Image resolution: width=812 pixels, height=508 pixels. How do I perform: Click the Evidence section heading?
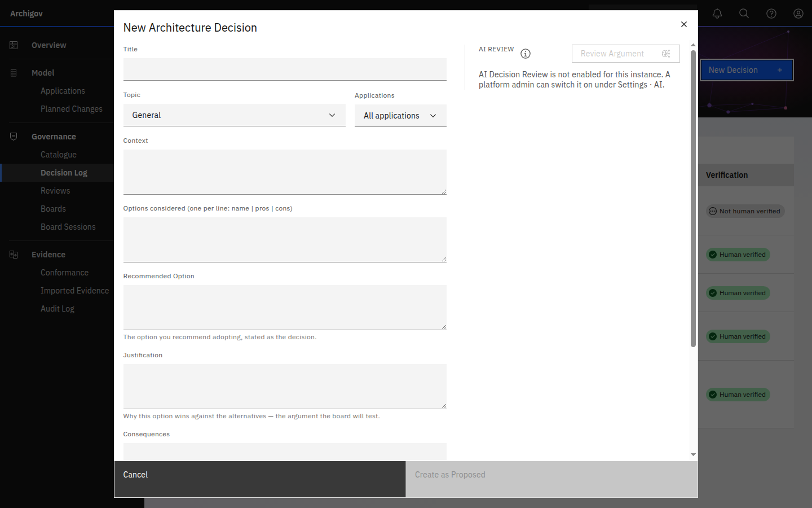pyautogui.click(x=48, y=255)
